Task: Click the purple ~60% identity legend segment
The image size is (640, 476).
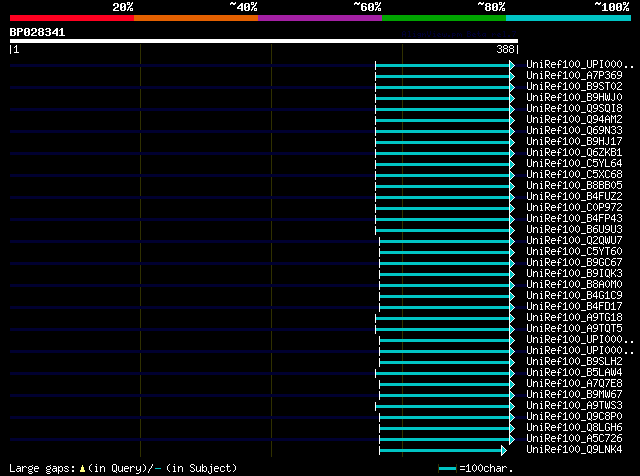Action: (320, 18)
